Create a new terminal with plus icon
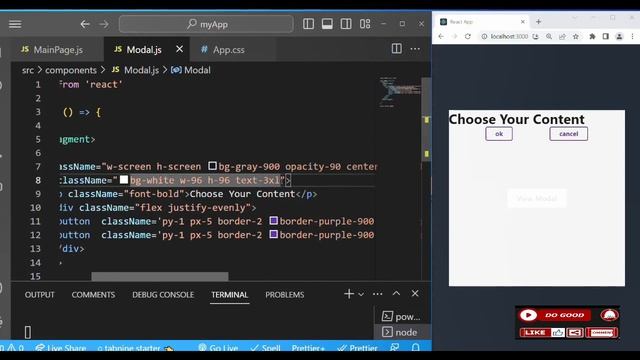This screenshot has width=640, height=360. tap(349, 294)
